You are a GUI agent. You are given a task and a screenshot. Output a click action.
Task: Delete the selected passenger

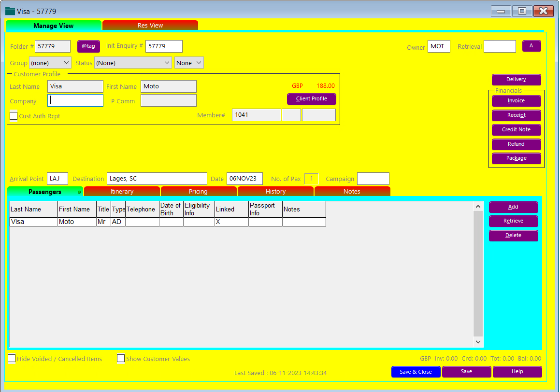coord(514,236)
